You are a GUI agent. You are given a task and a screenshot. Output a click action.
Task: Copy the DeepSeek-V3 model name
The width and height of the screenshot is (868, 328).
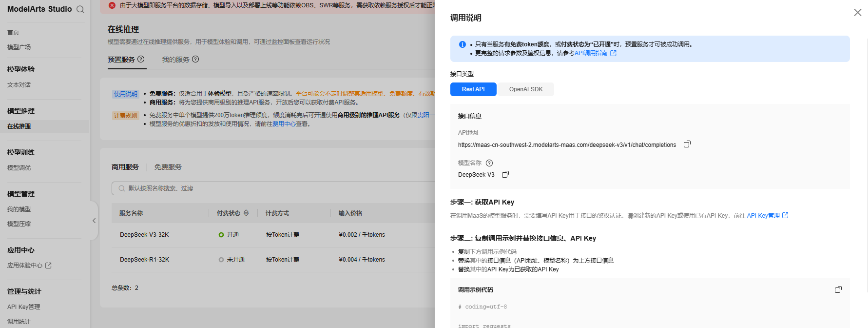(505, 174)
